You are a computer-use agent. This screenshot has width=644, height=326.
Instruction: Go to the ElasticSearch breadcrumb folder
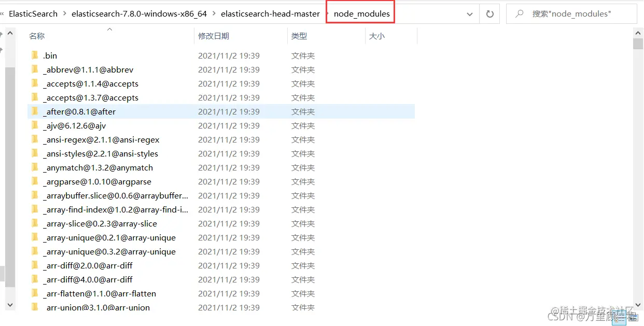point(33,14)
